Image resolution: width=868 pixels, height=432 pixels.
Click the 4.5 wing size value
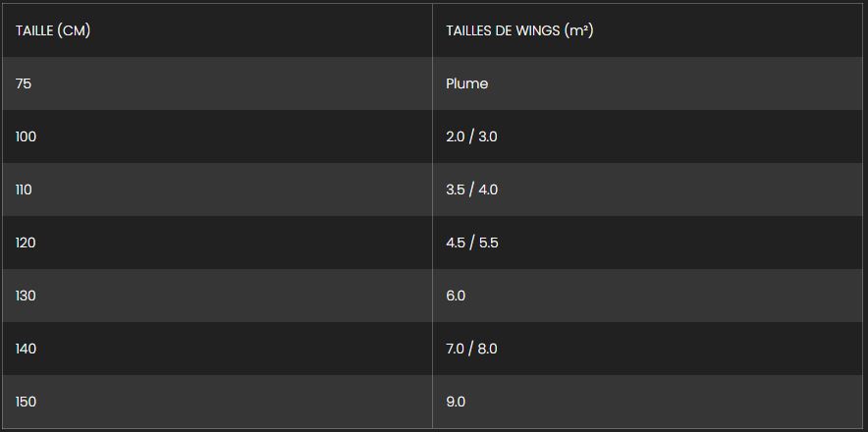456,243
